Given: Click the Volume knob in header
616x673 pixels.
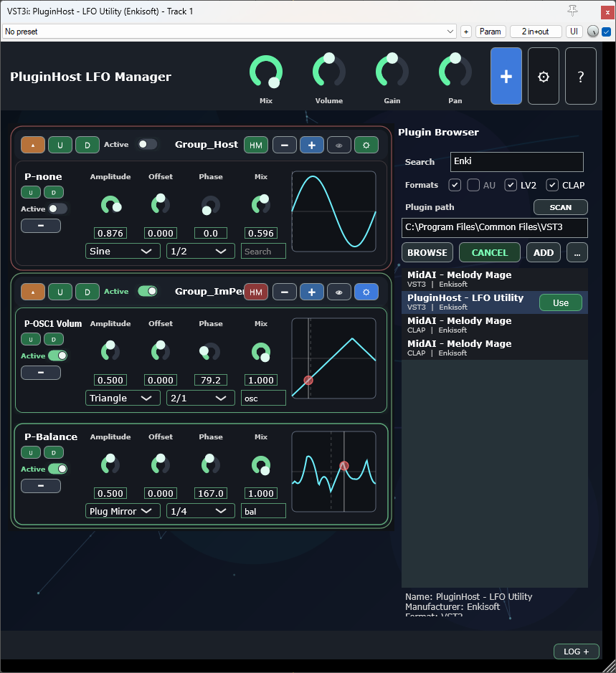Looking at the screenshot, I should pos(329,70).
